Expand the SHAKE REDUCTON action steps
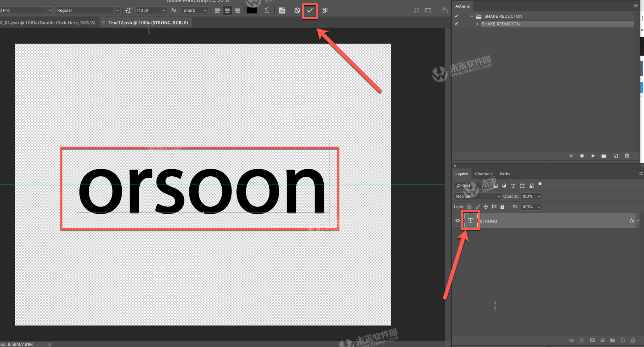 (477, 24)
